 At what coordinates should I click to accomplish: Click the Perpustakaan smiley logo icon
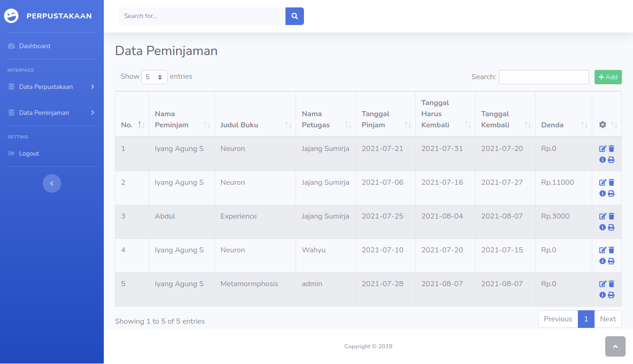[11, 16]
